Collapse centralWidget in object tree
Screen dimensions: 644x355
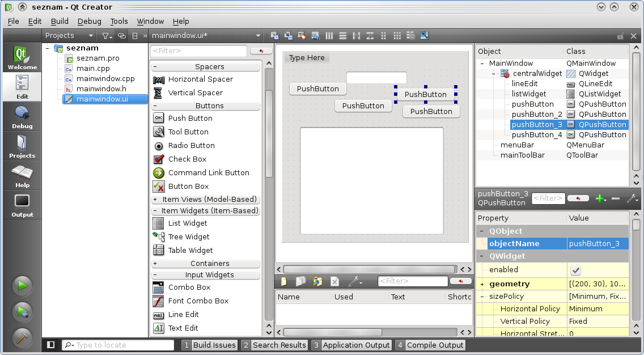[x=493, y=74]
